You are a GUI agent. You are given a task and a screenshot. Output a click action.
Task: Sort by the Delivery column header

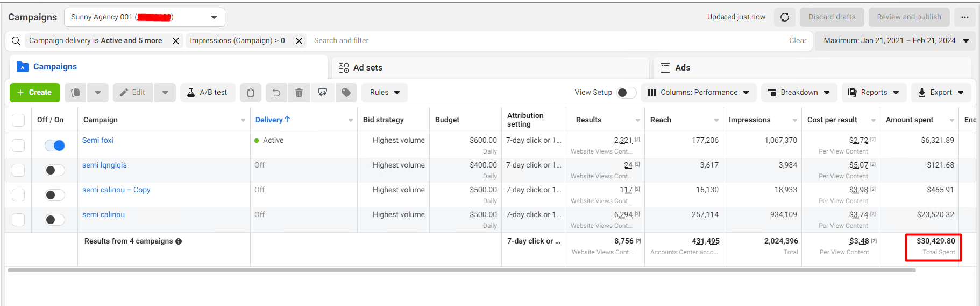pos(272,120)
